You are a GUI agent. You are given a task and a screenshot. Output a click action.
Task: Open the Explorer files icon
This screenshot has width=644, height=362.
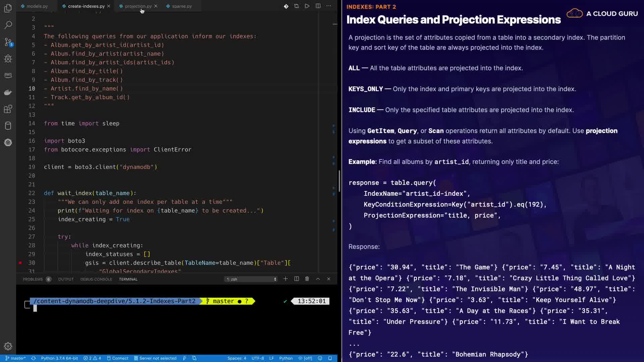click(x=8, y=8)
